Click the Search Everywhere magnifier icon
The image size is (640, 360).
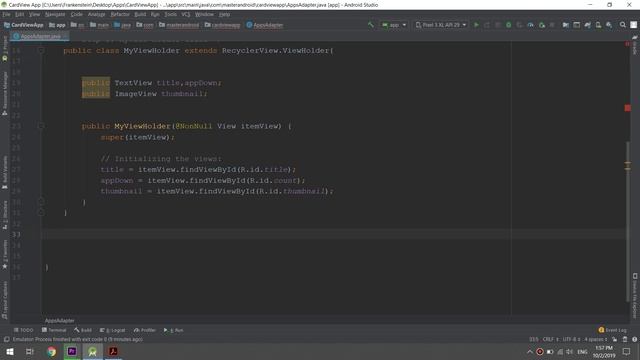click(622, 25)
